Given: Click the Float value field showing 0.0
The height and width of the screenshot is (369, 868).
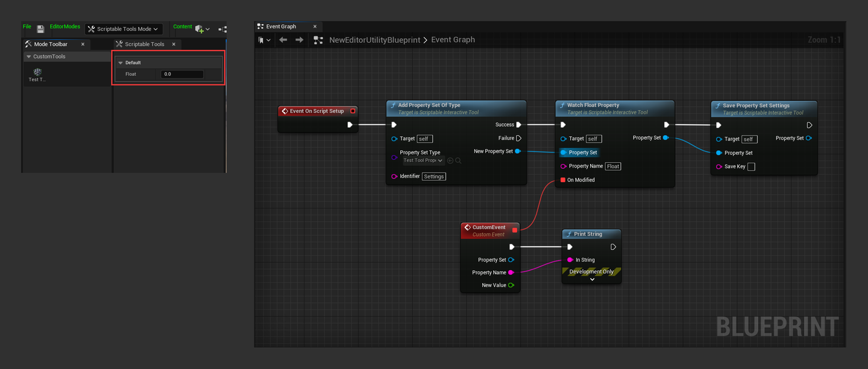Looking at the screenshot, I should pyautogui.click(x=181, y=74).
